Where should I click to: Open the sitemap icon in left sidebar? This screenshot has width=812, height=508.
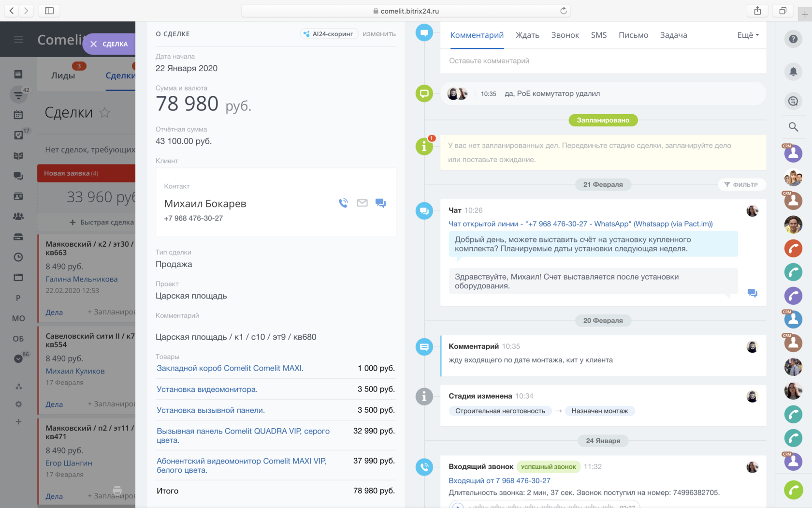click(x=18, y=386)
